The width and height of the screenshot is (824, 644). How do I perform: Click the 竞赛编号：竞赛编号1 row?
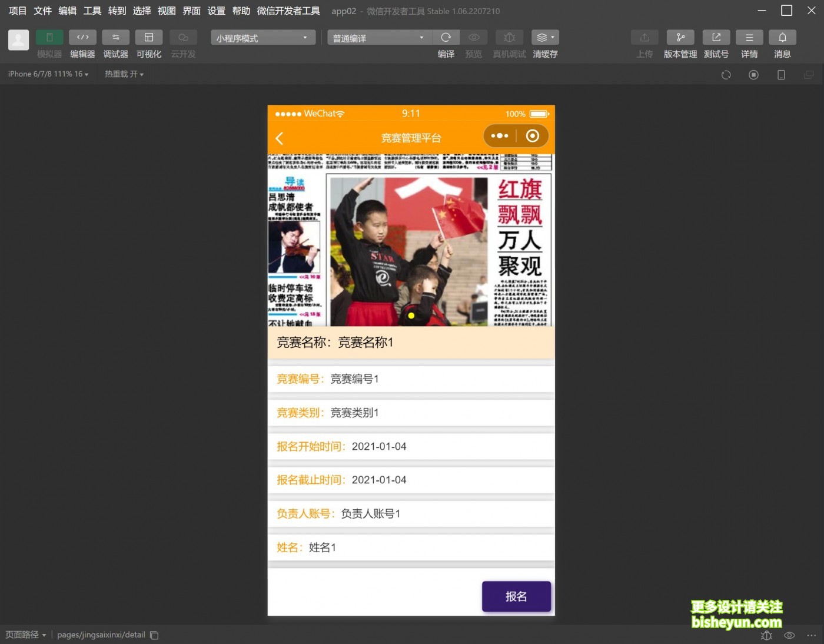pos(411,379)
